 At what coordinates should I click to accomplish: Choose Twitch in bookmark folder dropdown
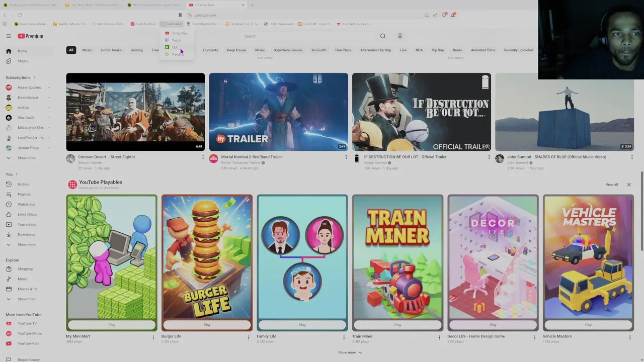(x=176, y=40)
